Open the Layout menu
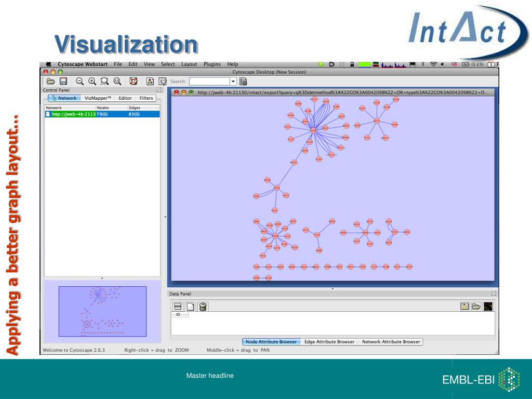This screenshot has height=399, width=532. tap(189, 64)
